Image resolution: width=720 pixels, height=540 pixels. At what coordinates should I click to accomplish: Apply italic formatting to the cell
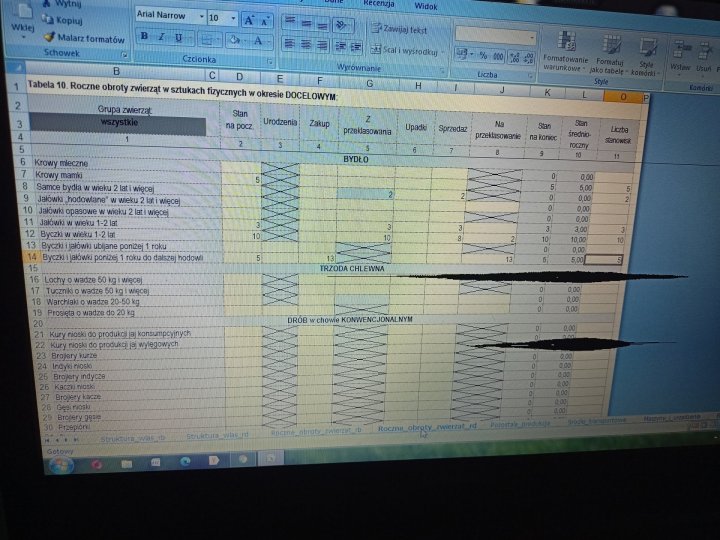coord(161,38)
